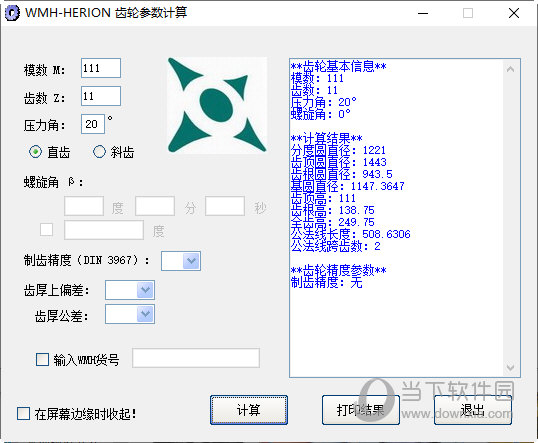This screenshot has height=443, width=538.
Task: Click the 打印结果 button
Action: tap(361, 410)
